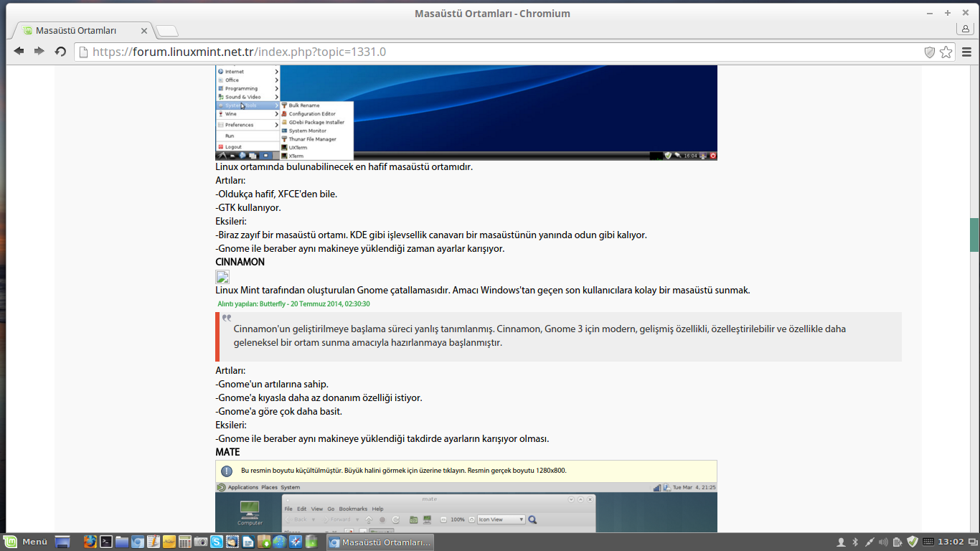
Task: Click the '-GTK kullanıyor.' line
Action: tap(248, 208)
